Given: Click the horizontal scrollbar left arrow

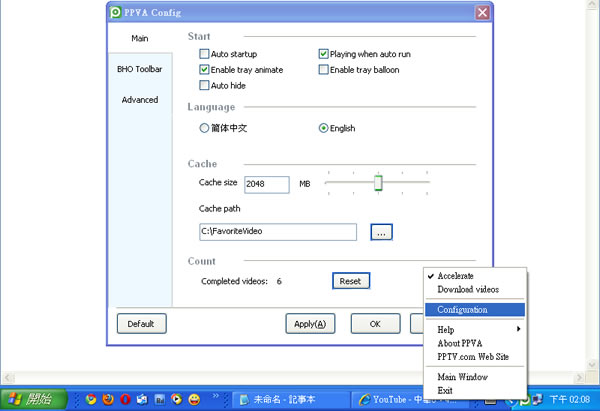Looking at the screenshot, I should (x=8, y=378).
